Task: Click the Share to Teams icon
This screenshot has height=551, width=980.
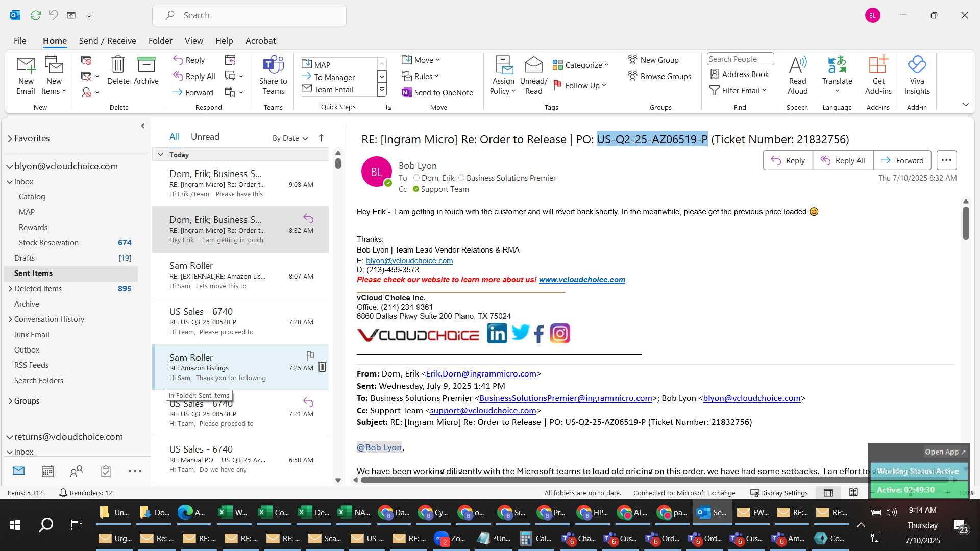Action: coord(273,76)
